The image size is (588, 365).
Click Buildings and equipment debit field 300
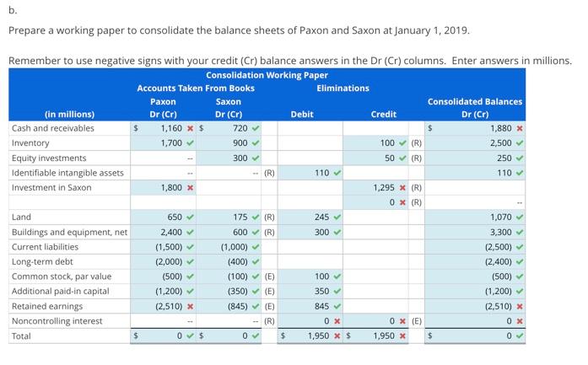[x=310, y=233]
